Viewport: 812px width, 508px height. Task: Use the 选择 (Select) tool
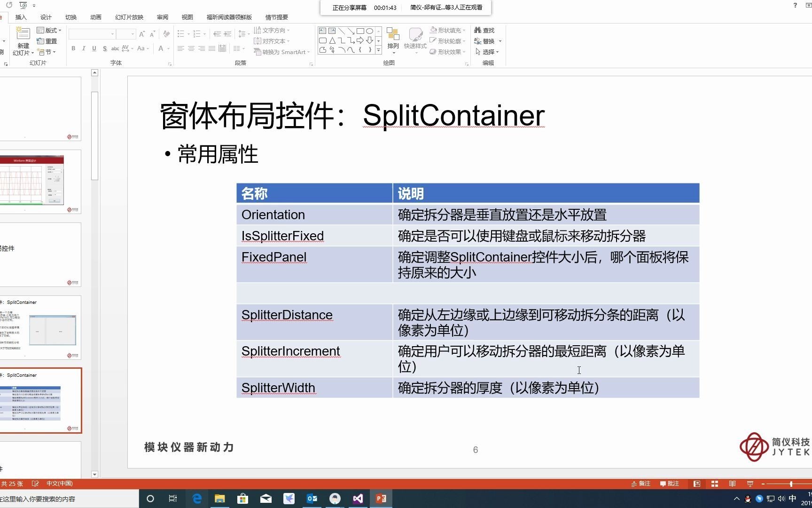point(488,52)
